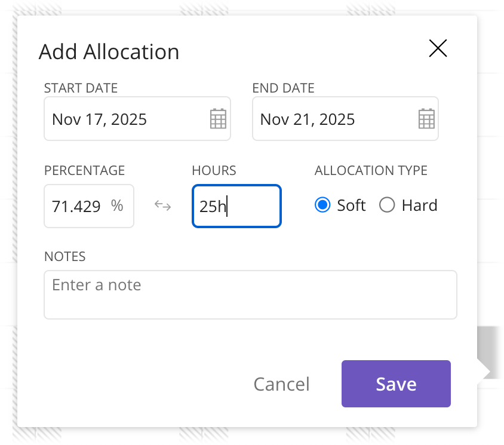Select the Soft allocation type
Image resolution: width=504 pixels, height=445 pixels.
322,205
